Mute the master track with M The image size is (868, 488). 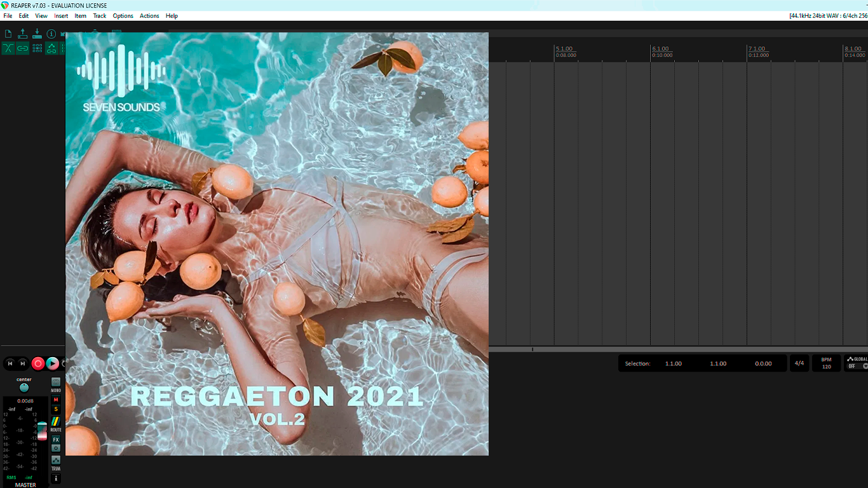pyautogui.click(x=56, y=400)
